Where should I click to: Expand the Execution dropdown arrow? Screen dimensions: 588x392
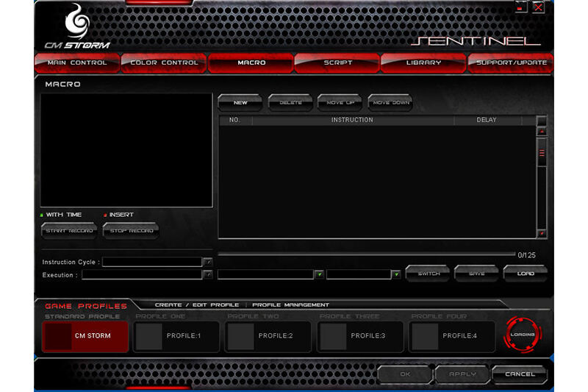point(208,275)
